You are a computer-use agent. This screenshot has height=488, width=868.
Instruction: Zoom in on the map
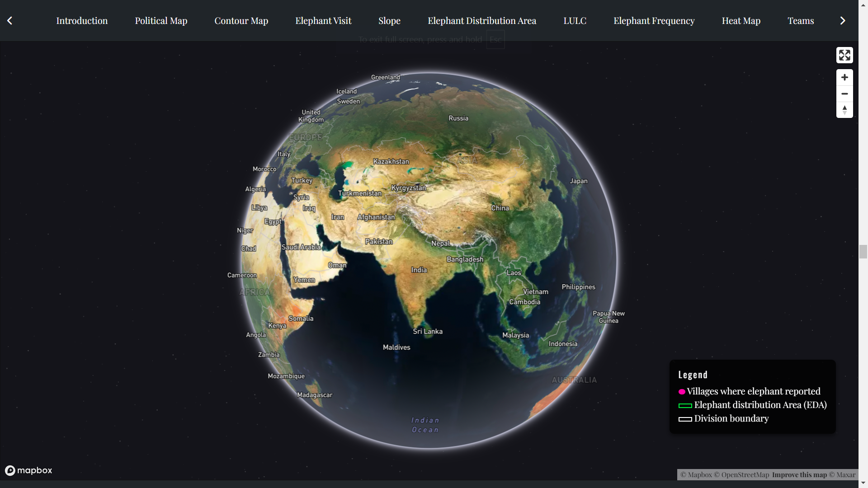point(844,77)
